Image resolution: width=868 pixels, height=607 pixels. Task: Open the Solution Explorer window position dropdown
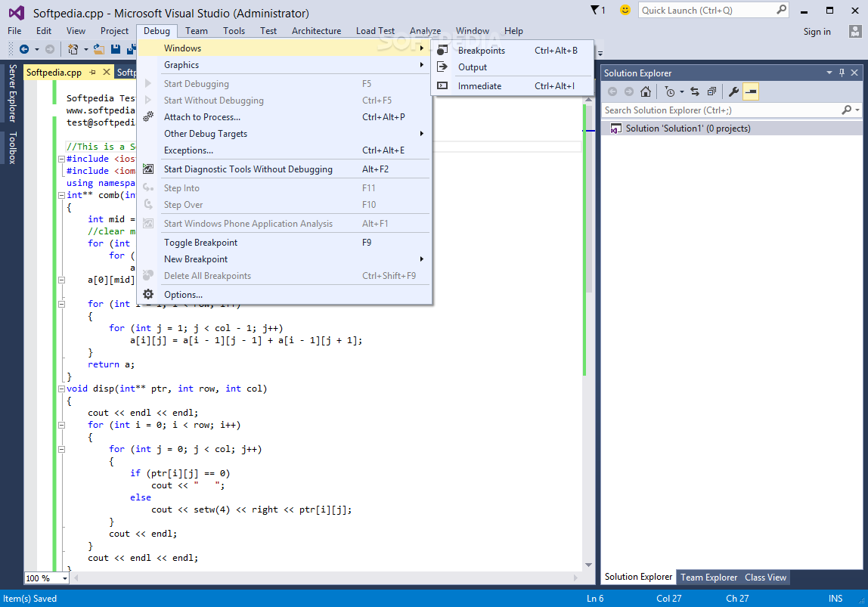tap(829, 73)
